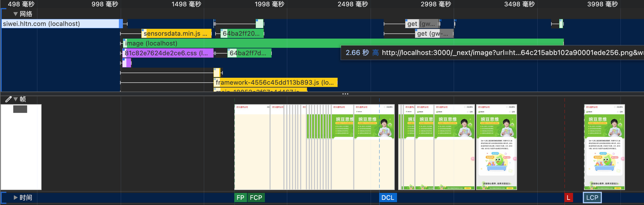This screenshot has width=644, height=205.
Task: Click the 64ba2ff20 request bar
Action: [241, 33]
